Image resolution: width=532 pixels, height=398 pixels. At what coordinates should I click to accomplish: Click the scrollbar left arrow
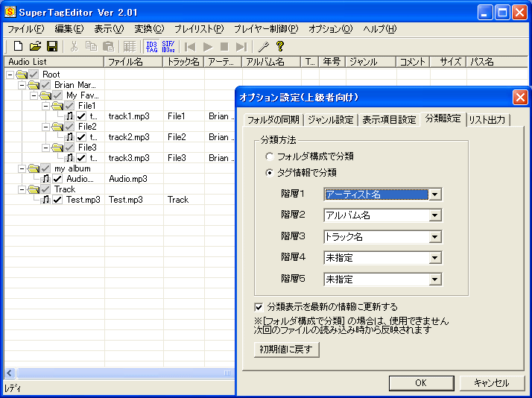point(10,373)
